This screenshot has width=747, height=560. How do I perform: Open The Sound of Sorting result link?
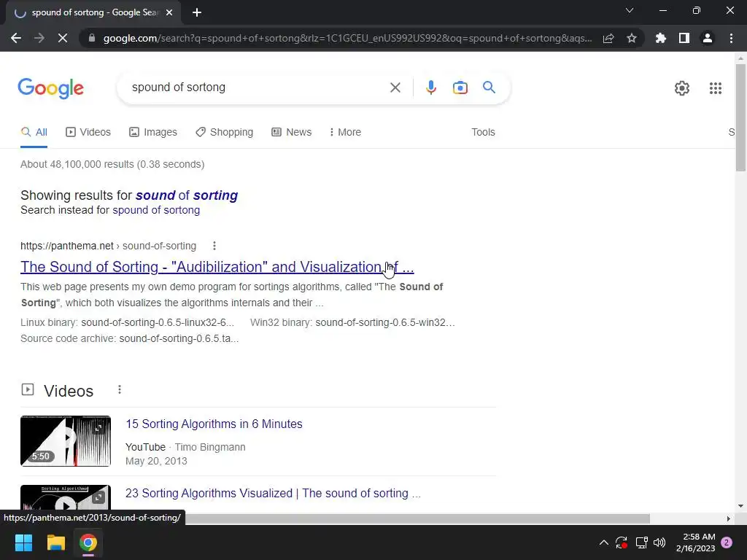pyautogui.click(x=217, y=267)
